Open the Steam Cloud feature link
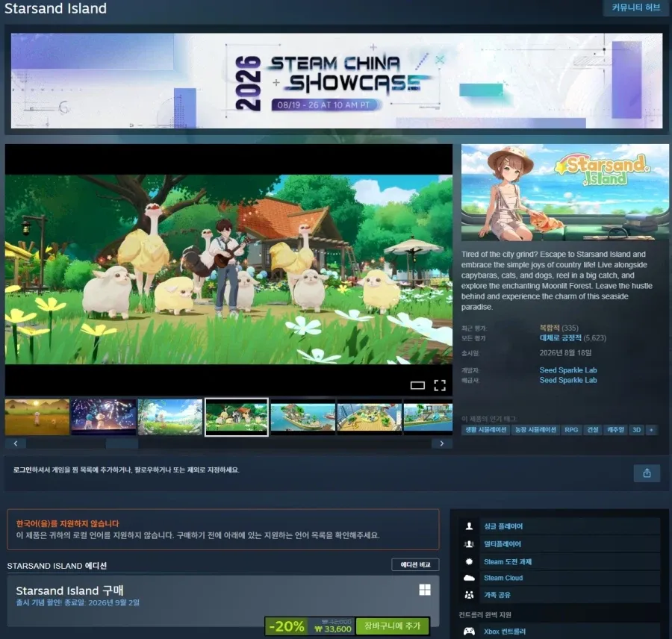Screen dimensions: 672x639 tap(503, 578)
